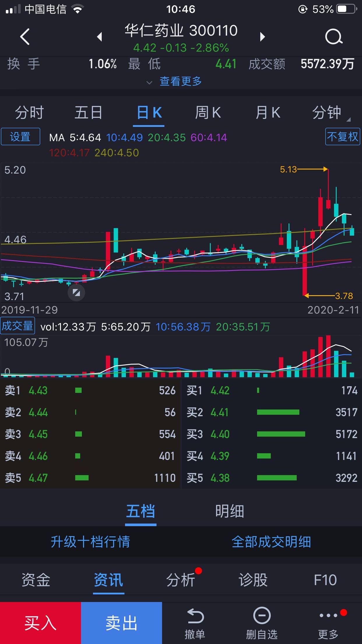Open 升级十档行情 upgrade link
The height and width of the screenshot is (644, 362).
point(90,542)
